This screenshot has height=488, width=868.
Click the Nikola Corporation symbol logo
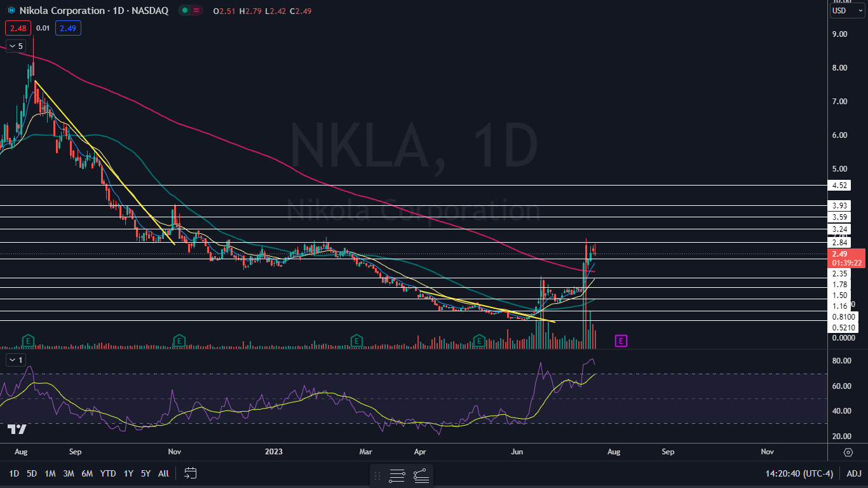(x=11, y=11)
